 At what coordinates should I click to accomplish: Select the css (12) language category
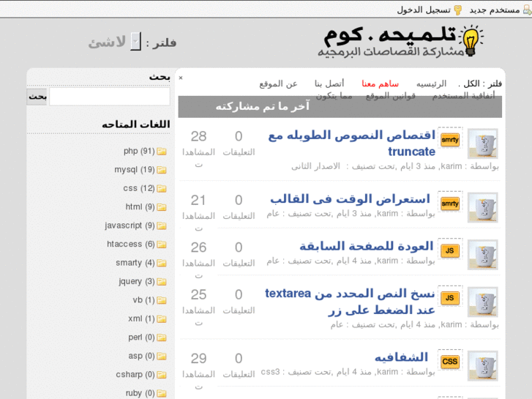pyautogui.click(x=139, y=188)
